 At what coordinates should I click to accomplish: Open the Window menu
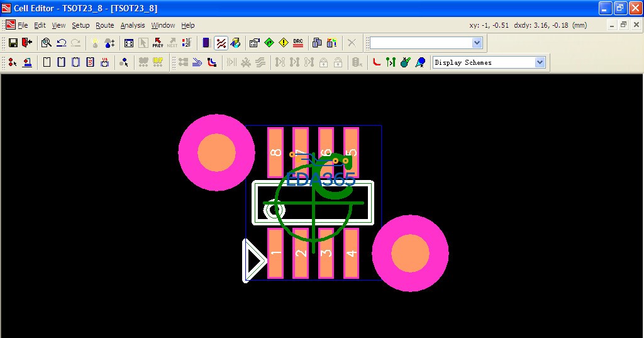[163, 25]
